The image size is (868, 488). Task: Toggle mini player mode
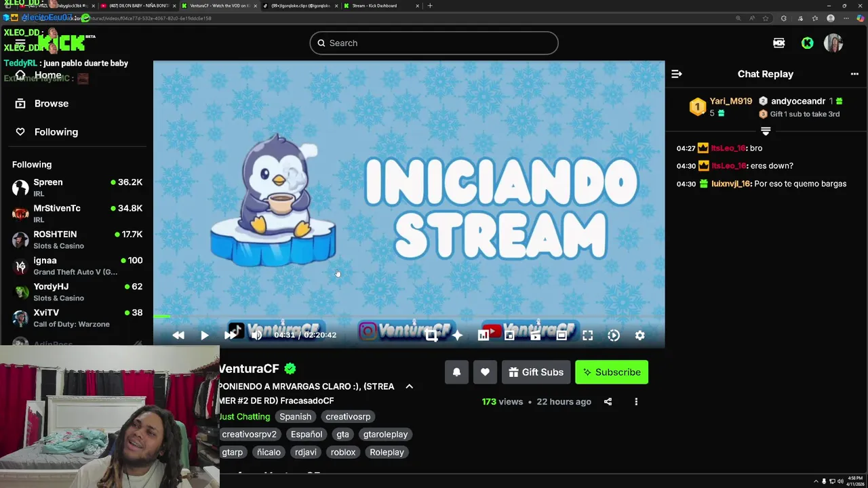(509, 335)
